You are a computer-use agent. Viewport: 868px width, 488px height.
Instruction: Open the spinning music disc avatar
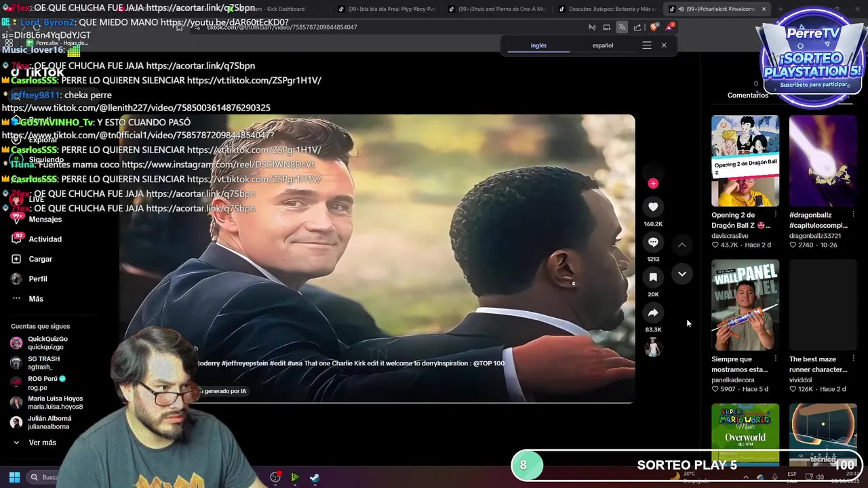click(653, 348)
